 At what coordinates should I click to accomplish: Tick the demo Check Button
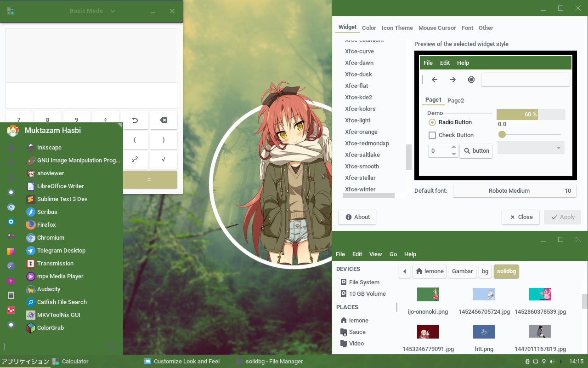(x=451, y=135)
